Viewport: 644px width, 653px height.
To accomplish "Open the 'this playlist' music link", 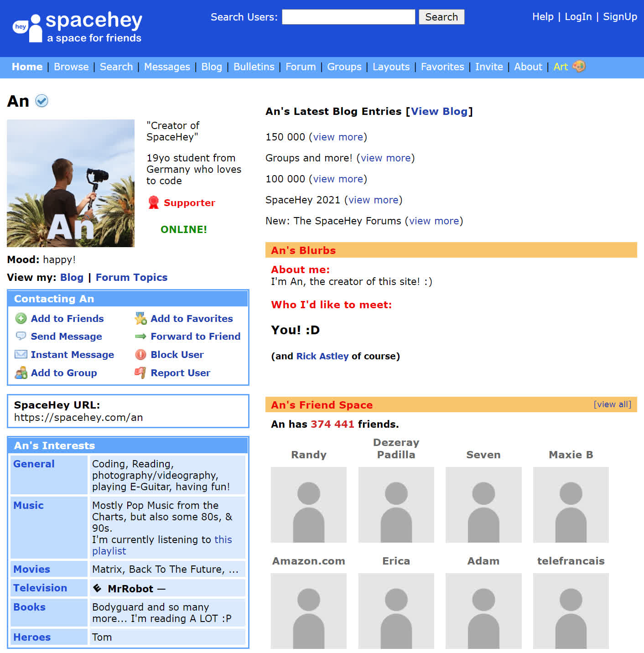I will (162, 545).
